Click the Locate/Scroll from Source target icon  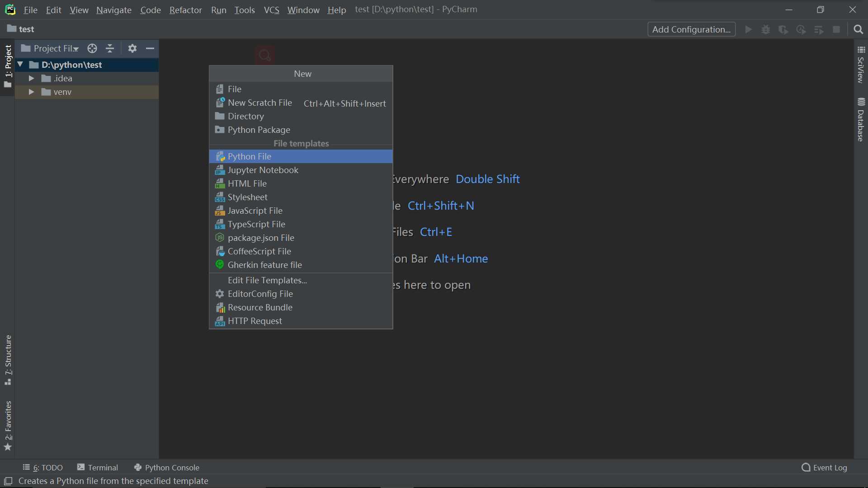click(x=92, y=48)
